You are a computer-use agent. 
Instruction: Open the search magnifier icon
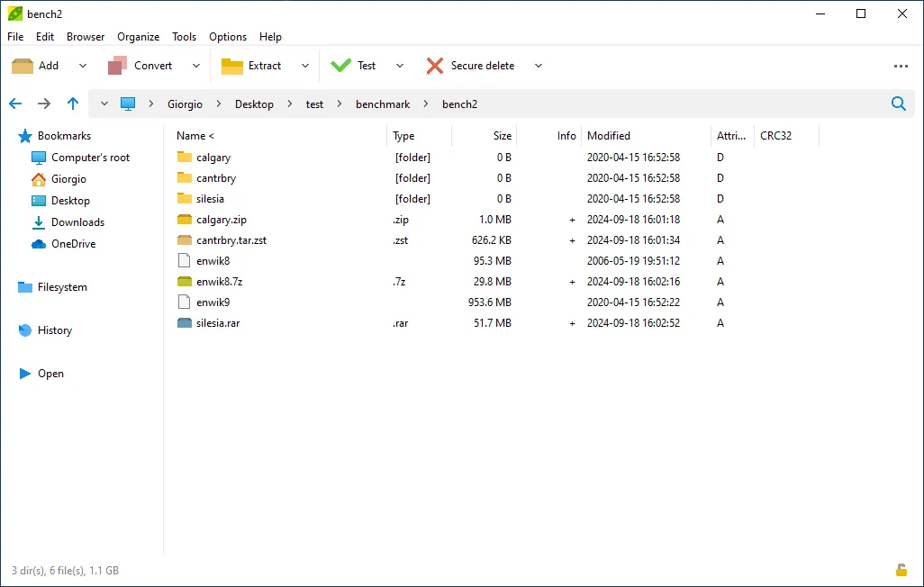[x=898, y=104]
